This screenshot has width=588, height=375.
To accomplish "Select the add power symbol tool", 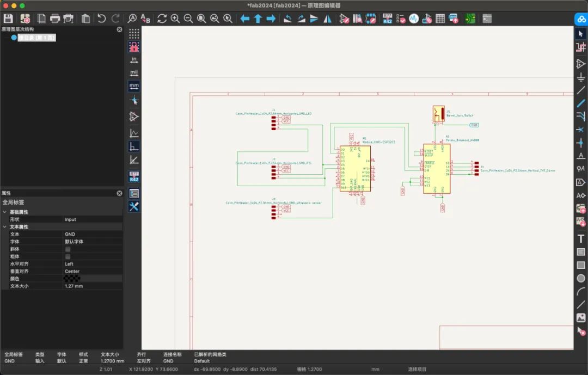I will point(580,77).
